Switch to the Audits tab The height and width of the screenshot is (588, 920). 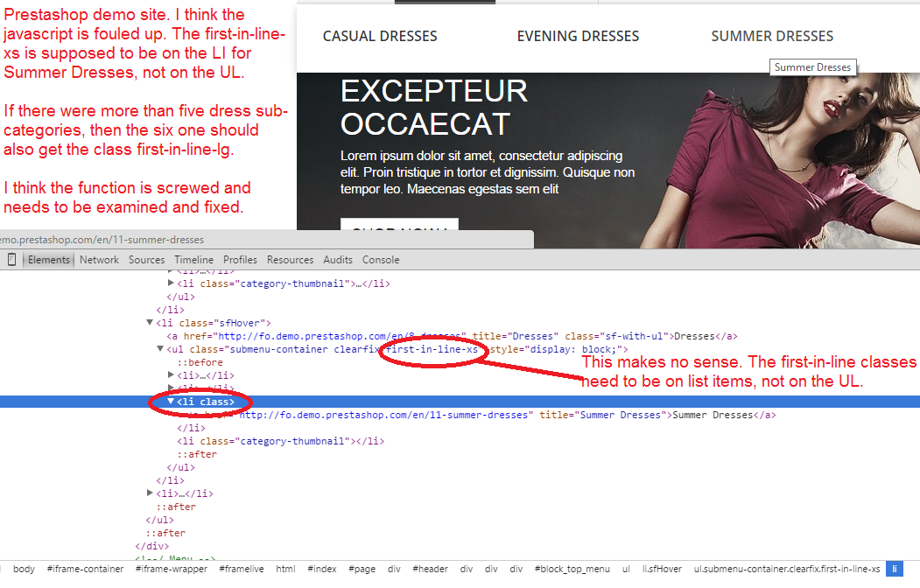[338, 260]
